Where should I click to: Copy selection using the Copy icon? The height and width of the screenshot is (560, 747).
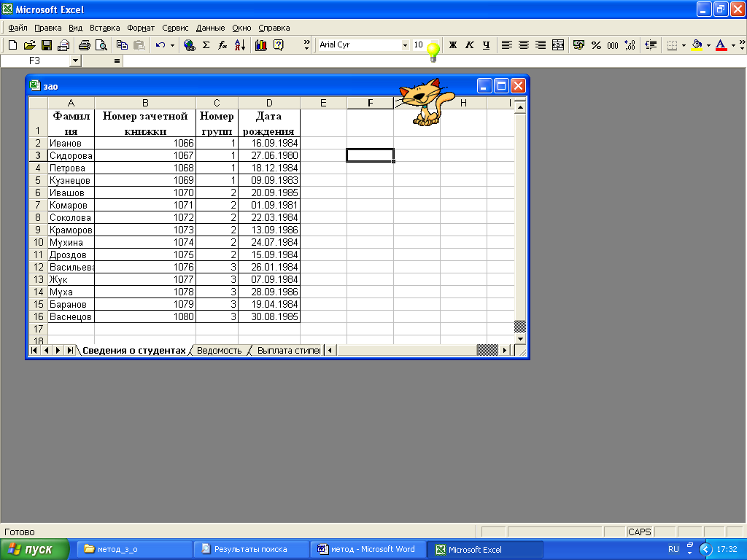pos(122,44)
